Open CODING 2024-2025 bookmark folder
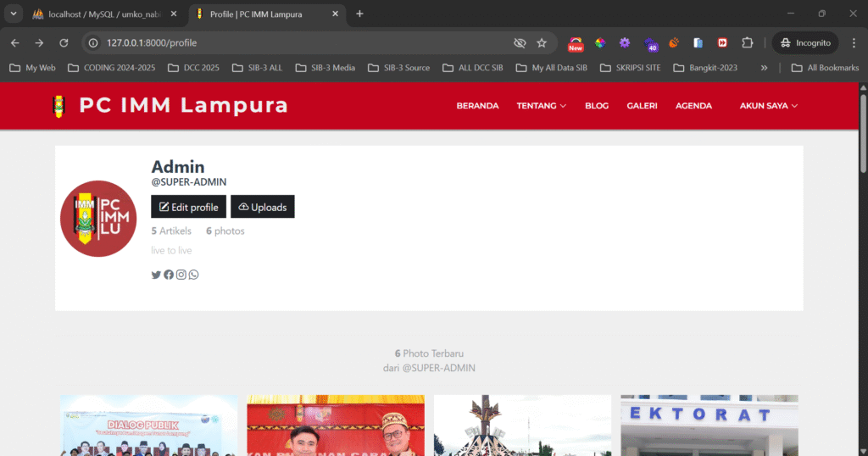 [111, 68]
